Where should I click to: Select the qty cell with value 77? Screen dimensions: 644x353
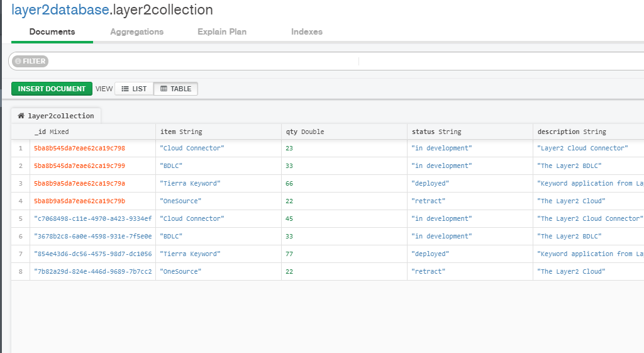pos(290,254)
